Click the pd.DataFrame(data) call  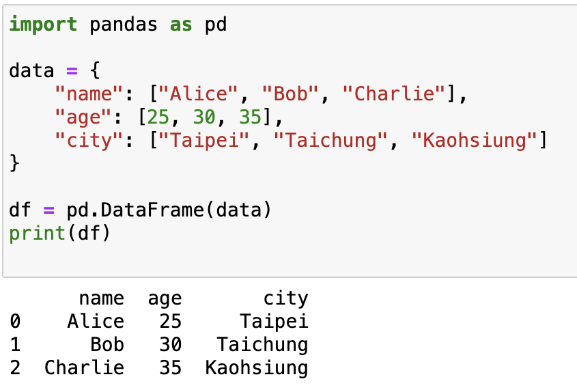(169, 210)
